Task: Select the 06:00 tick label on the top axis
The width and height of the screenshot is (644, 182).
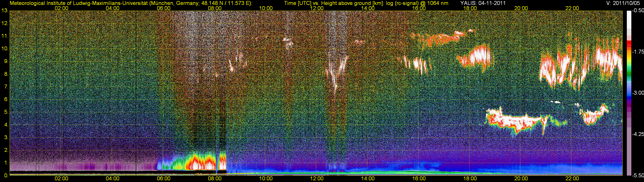Action: pyautogui.click(x=164, y=8)
